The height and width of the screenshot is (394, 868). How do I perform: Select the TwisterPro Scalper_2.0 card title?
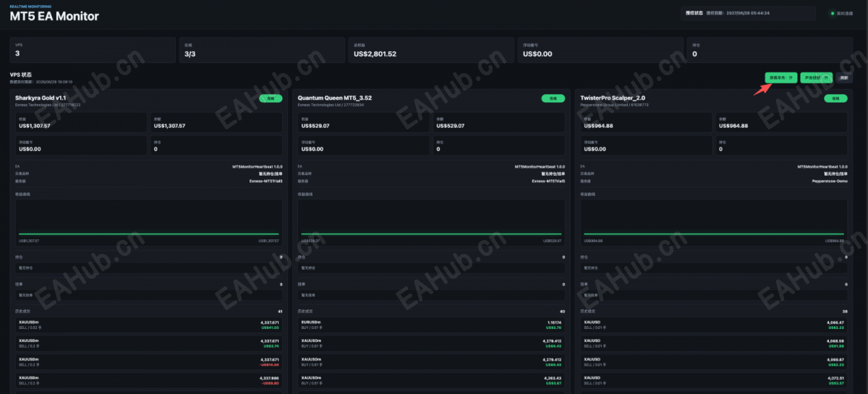click(613, 97)
